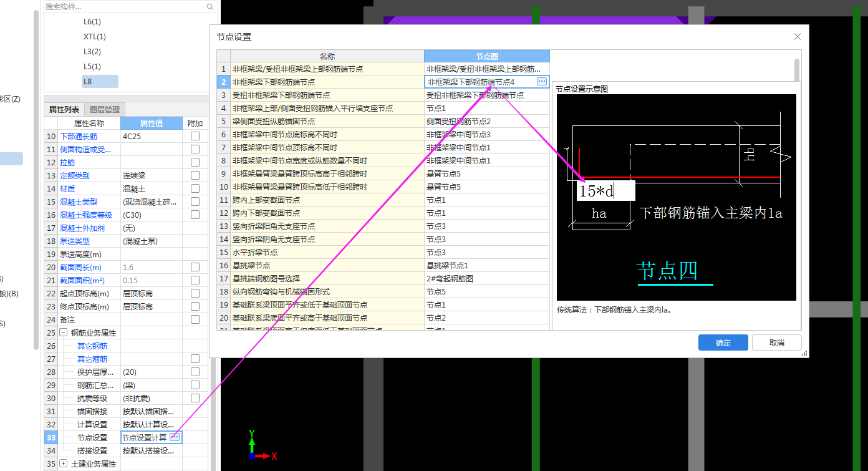The width and height of the screenshot is (868, 471).
Task: Click 名称 column header in dialog
Action: tap(327, 56)
